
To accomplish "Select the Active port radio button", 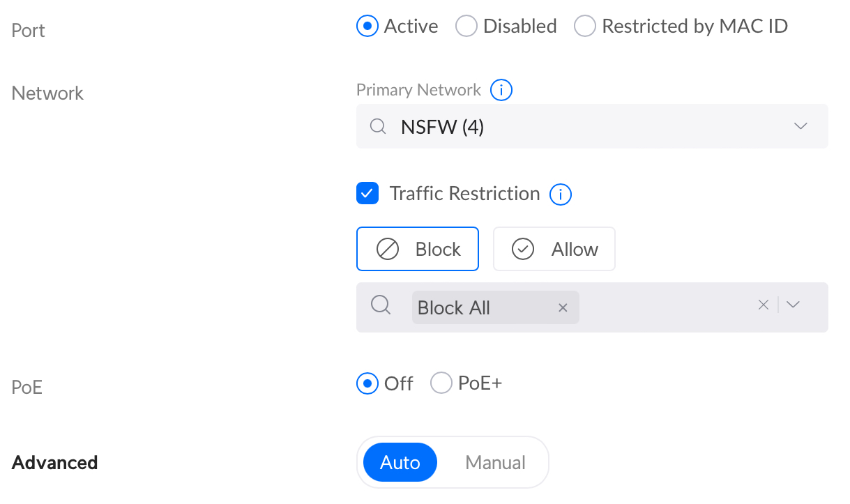I will point(367,26).
